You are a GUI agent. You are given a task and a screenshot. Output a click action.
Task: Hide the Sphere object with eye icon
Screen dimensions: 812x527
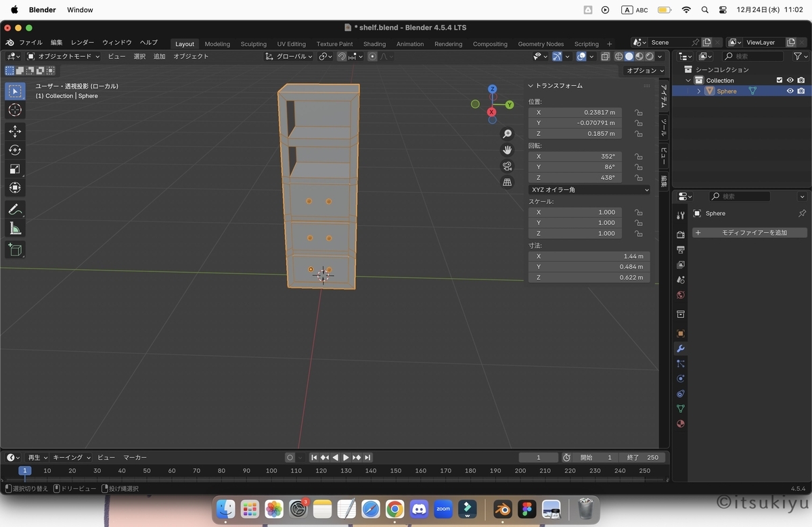pos(790,91)
